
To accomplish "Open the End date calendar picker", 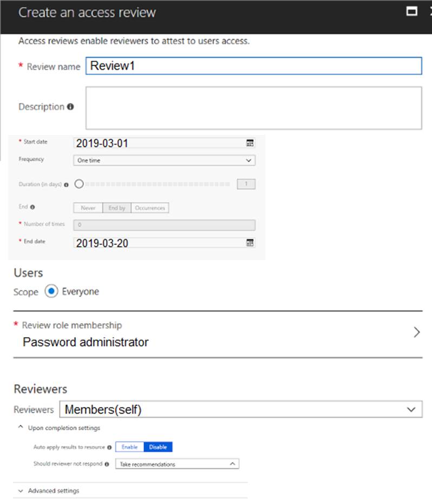I will (250, 243).
